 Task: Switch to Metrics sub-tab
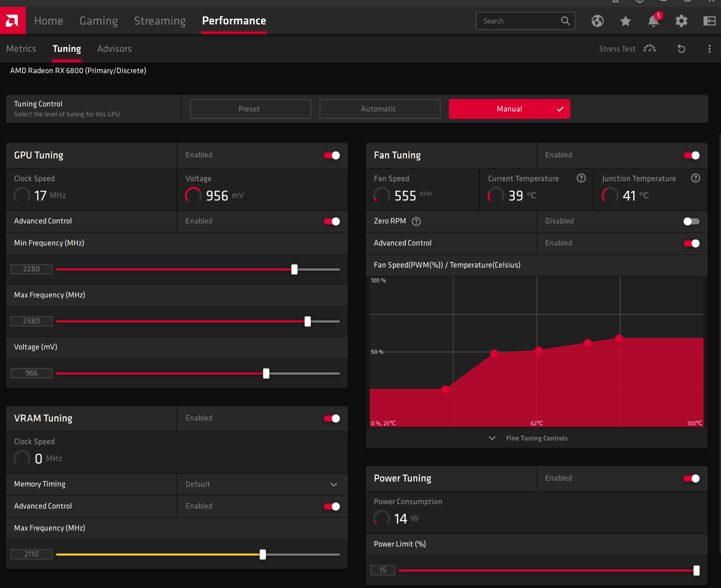21,49
